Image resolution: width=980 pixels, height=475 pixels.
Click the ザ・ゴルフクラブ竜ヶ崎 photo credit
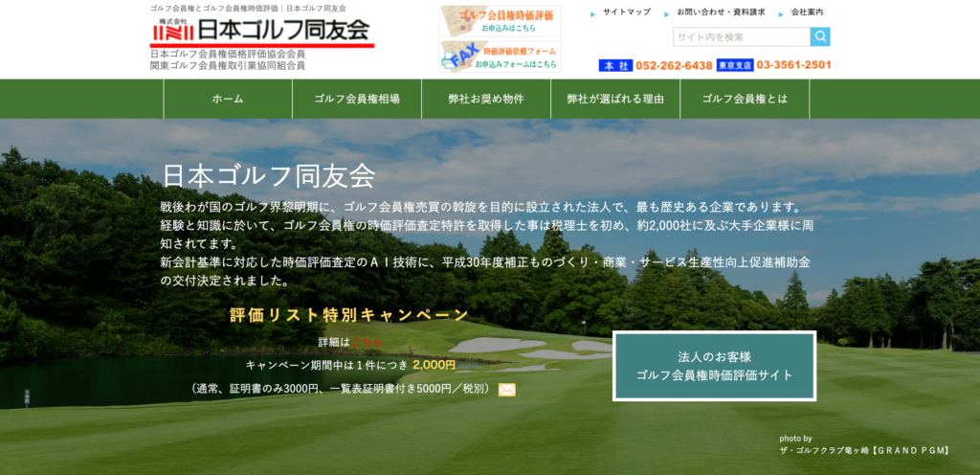[x=864, y=450]
